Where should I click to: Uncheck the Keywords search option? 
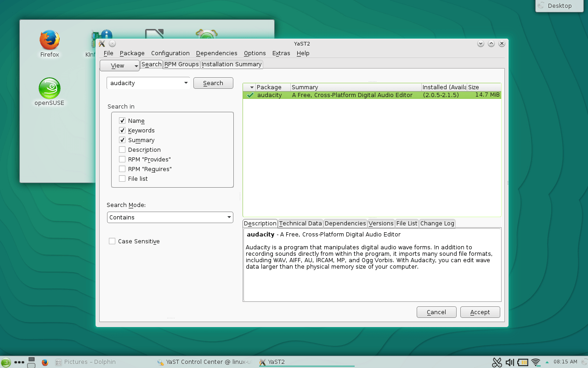coord(122,130)
